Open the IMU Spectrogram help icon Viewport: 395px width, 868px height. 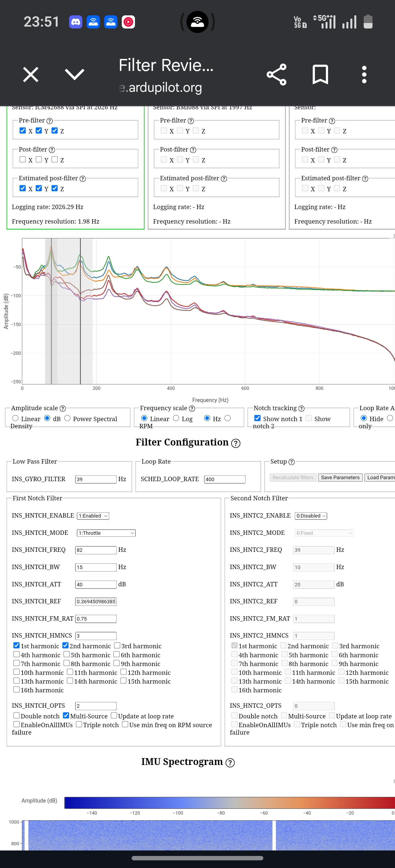[x=230, y=763]
